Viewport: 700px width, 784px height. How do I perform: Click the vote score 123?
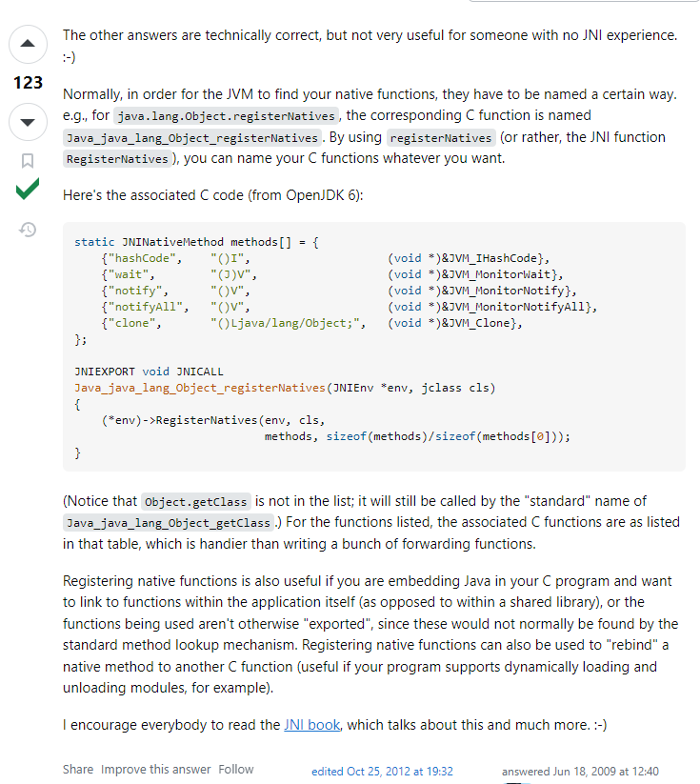28,83
